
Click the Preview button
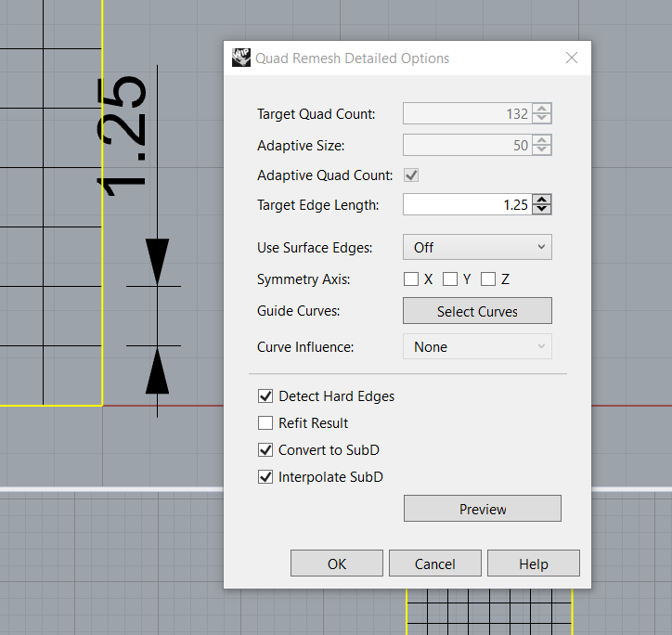[482, 509]
